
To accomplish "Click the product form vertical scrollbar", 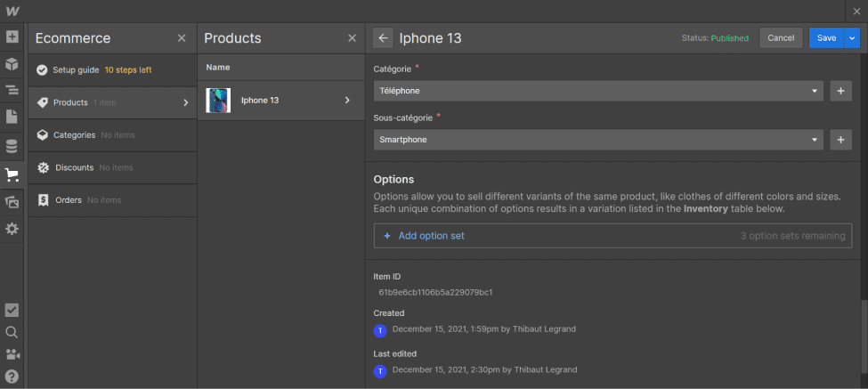I will (864, 337).
